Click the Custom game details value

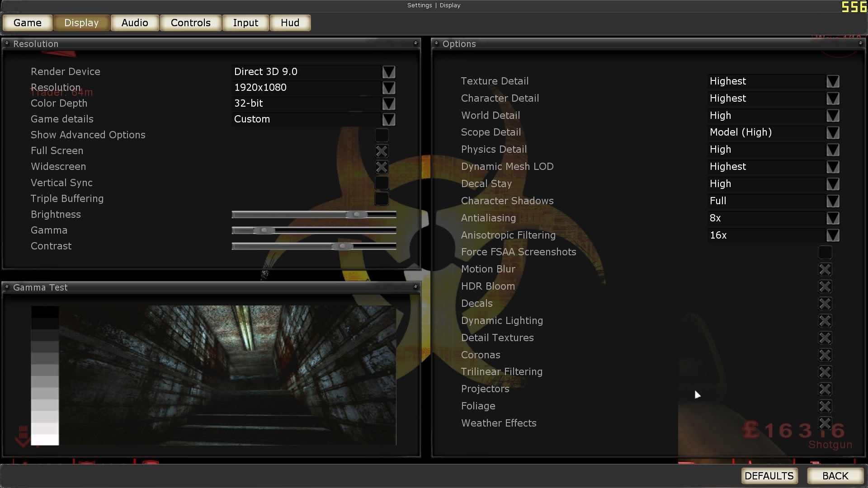(252, 119)
